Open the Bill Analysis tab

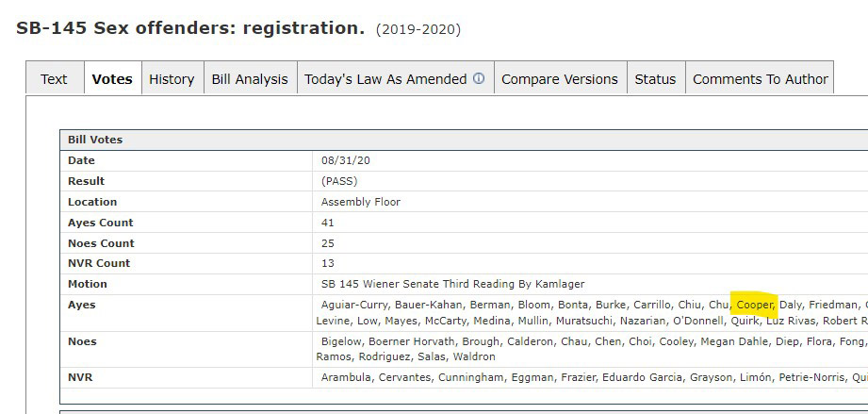tap(250, 79)
